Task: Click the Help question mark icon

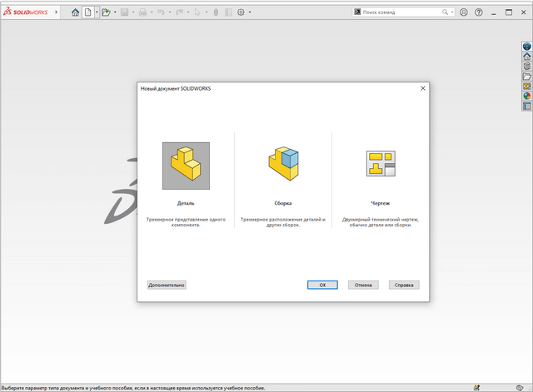Action: coord(478,12)
